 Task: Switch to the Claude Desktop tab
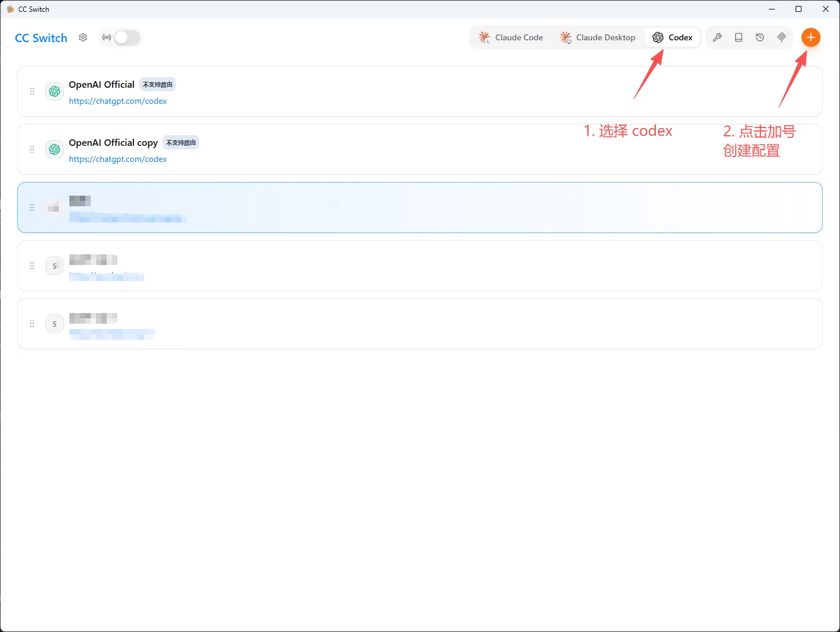[x=598, y=37]
